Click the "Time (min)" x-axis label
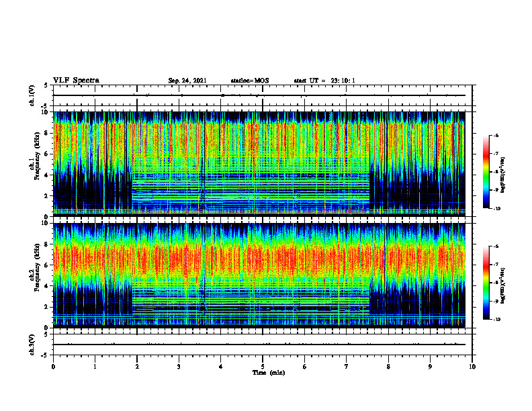Image resolution: width=532 pixels, height=411 pixels. (269, 373)
